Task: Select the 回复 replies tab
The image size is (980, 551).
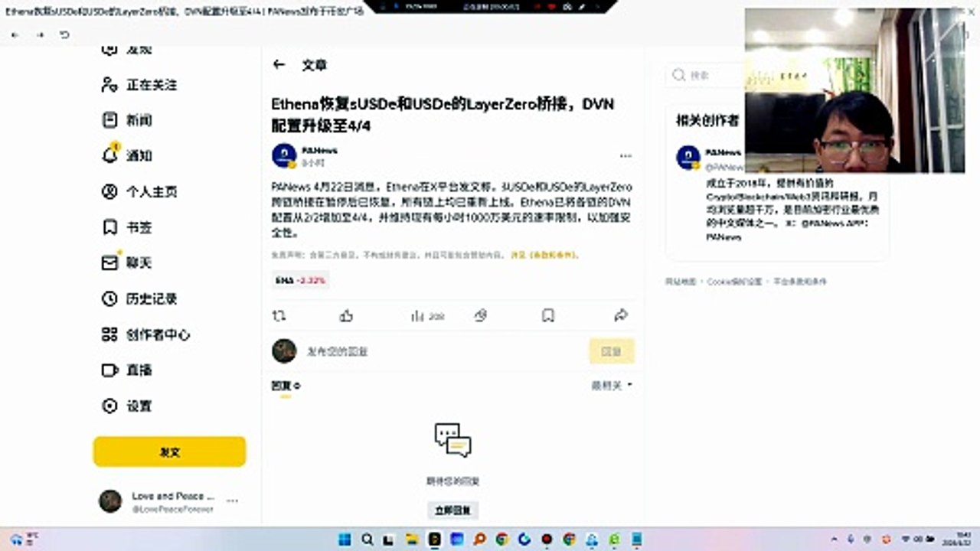Action: 286,386
